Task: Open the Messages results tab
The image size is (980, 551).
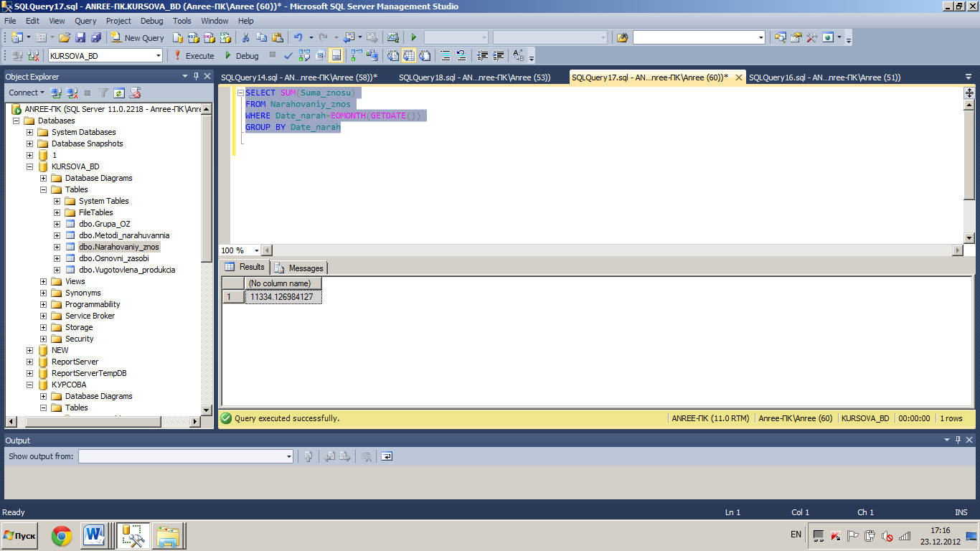Action: pos(299,268)
